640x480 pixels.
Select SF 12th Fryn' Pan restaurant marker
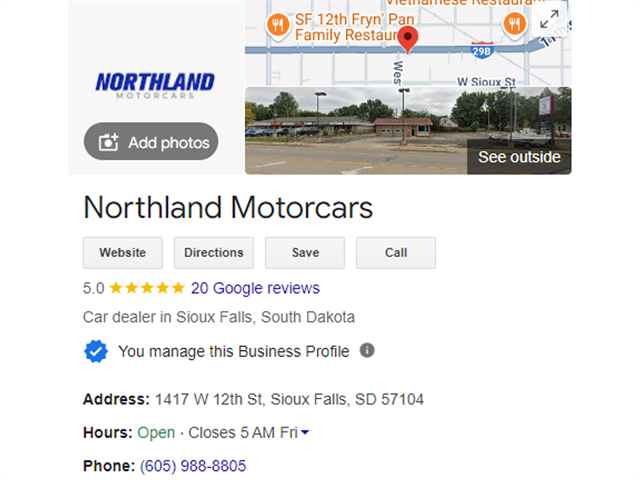pyautogui.click(x=278, y=26)
